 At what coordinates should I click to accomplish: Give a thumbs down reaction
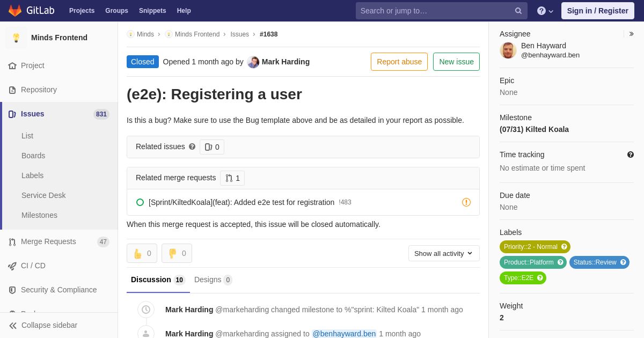tap(177, 253)
